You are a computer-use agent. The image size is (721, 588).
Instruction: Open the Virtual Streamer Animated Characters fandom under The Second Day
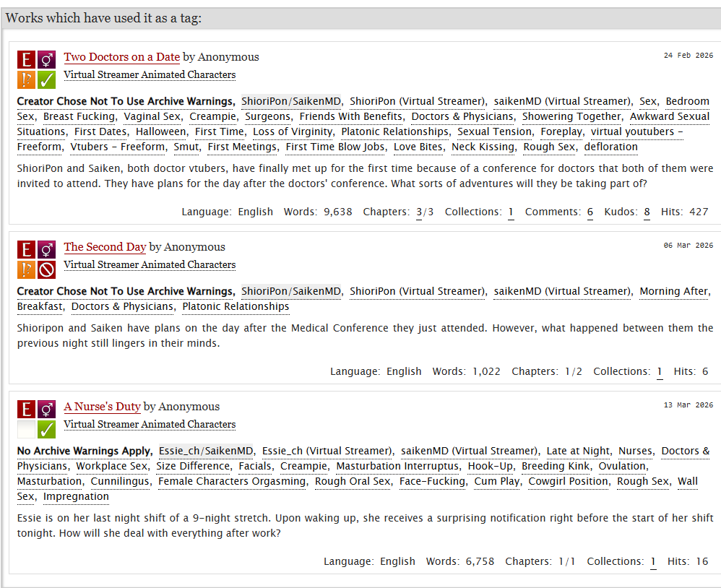tap(150, 265)
